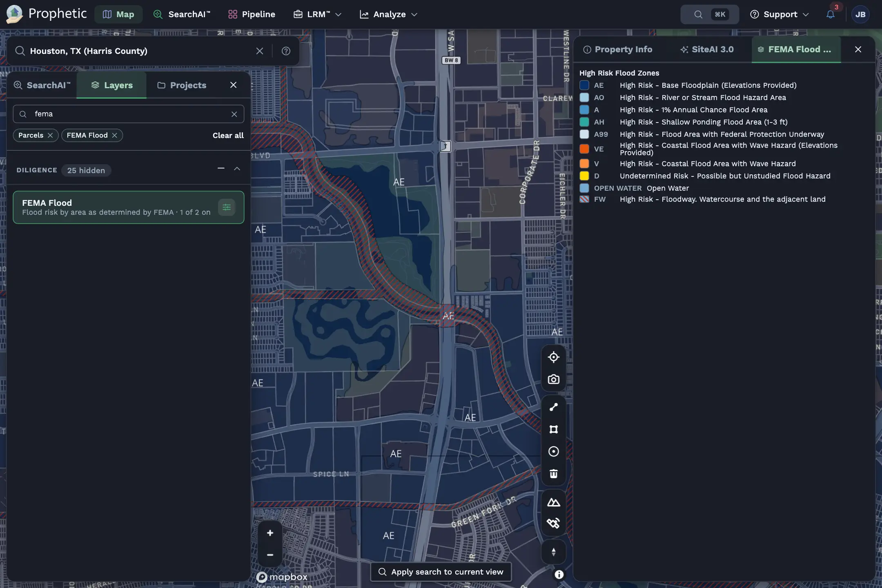Image resolution: width=882 pixels, height=588 pixels.
Task: Open map attribution info icon
Action: pyautogui.click(x=559, y=575)
